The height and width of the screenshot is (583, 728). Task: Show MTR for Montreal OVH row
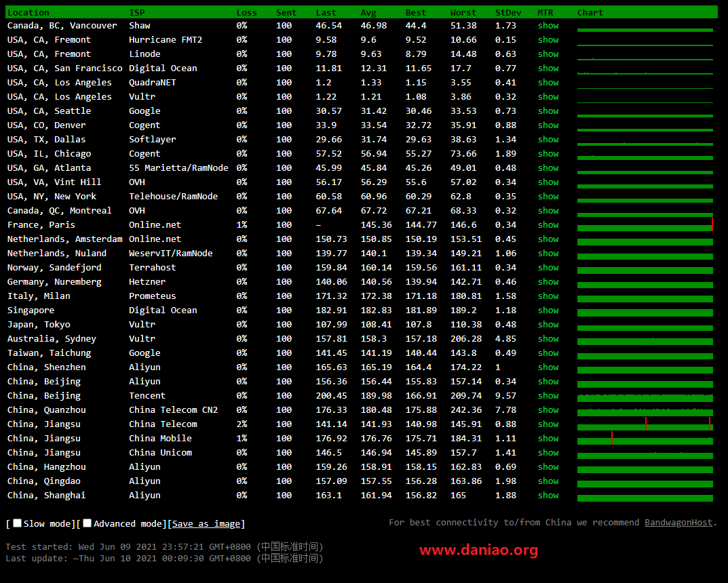tap(548, 211)
